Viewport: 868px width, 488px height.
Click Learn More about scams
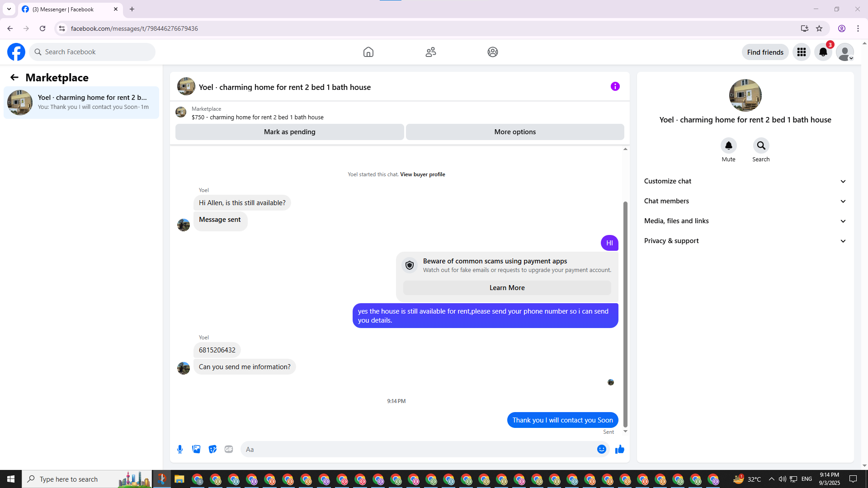(x=507, y=288)
